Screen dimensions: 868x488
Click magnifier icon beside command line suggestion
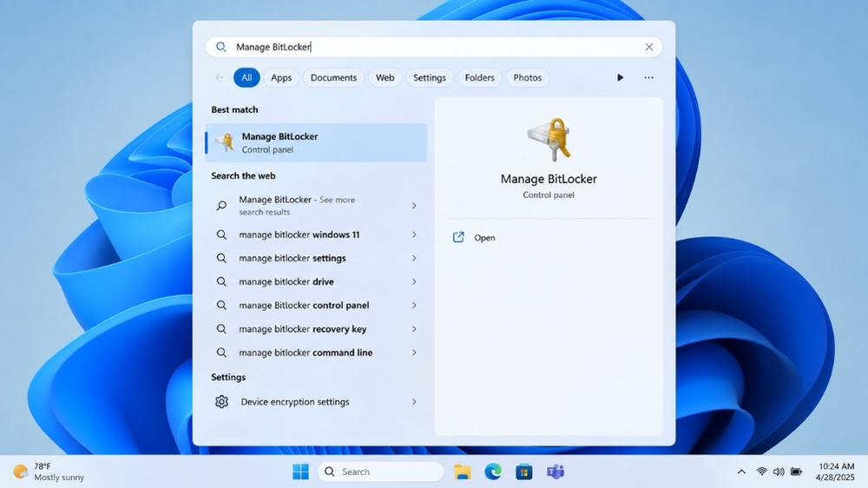coord(221,353)
